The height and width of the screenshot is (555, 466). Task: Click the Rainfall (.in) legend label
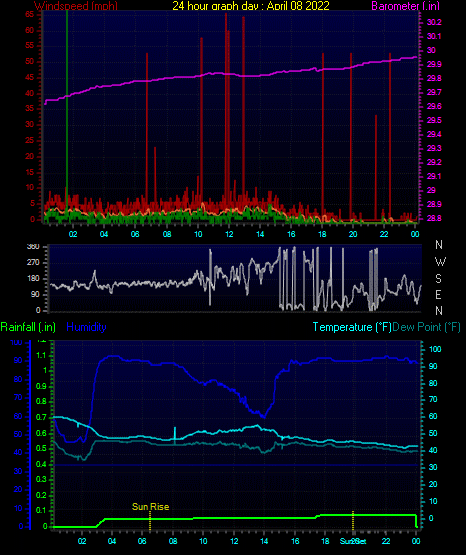point(28,327)
